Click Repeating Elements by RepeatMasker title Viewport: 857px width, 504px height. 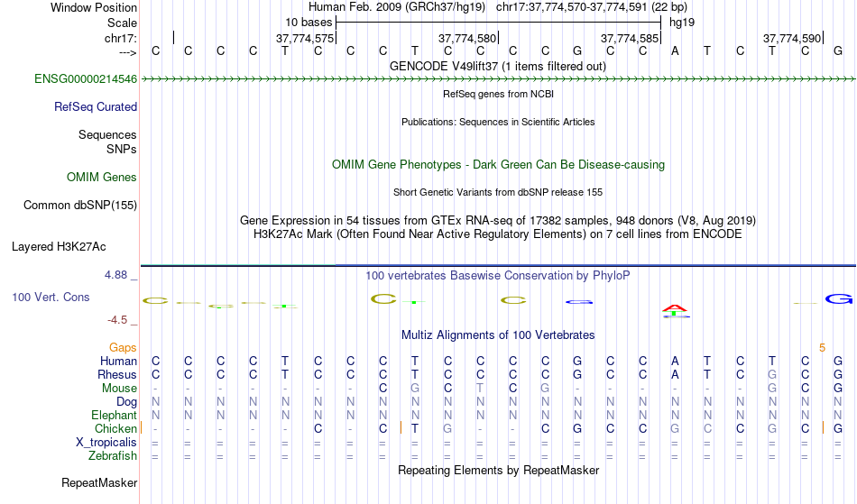coord(498,471)
